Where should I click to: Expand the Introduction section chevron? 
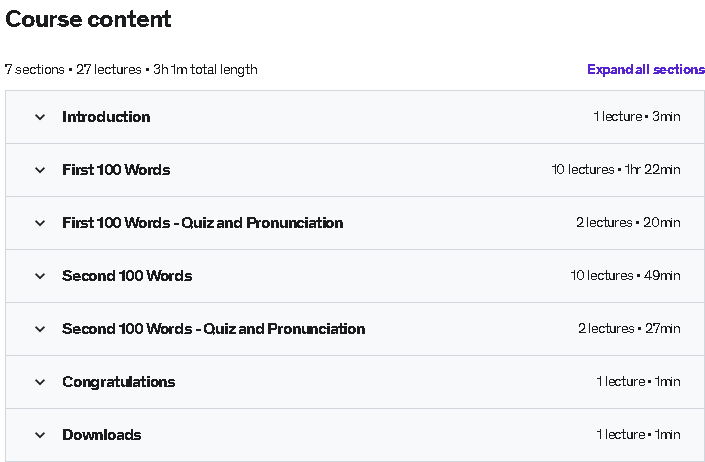point(40,117)
